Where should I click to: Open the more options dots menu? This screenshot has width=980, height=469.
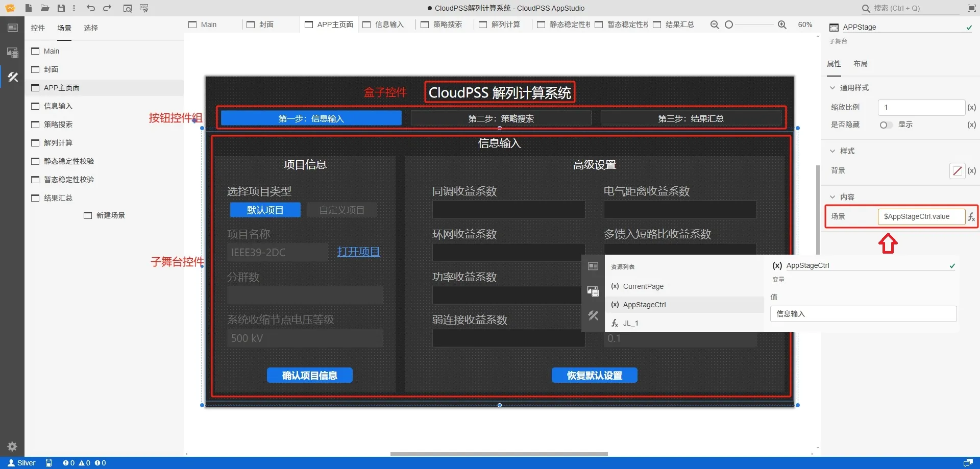click(x=75, y=8)
